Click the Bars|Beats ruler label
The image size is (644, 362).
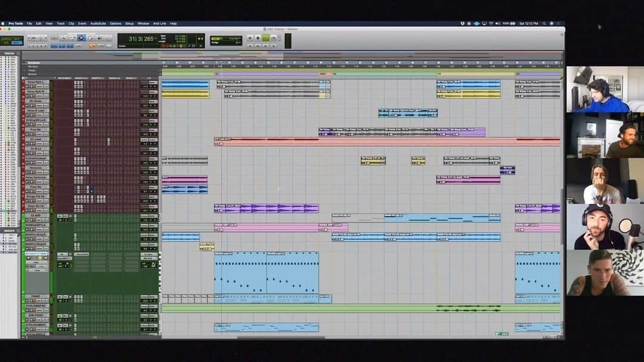[x=33, y=63]
